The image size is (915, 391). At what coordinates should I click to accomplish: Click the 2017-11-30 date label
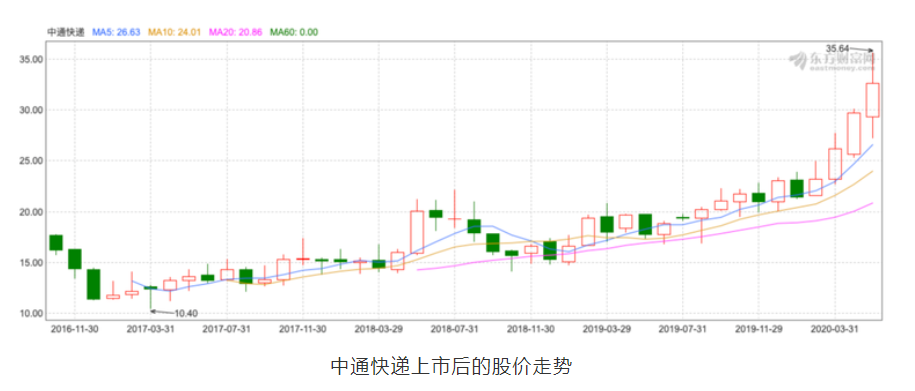pyautogui.click(x=302, y=329)
